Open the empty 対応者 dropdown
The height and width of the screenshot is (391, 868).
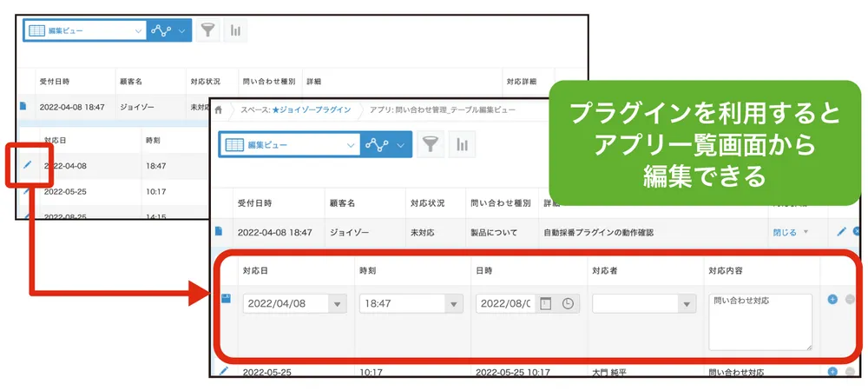[x=644, y=303]
